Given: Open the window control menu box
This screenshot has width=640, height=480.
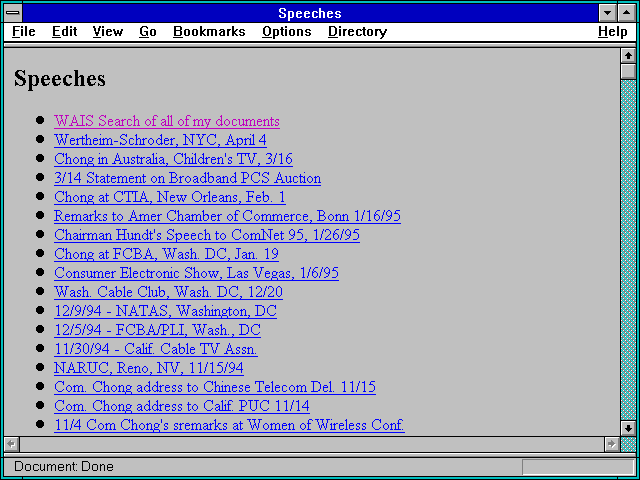Looking at the screenshot, I should point(13,13).
